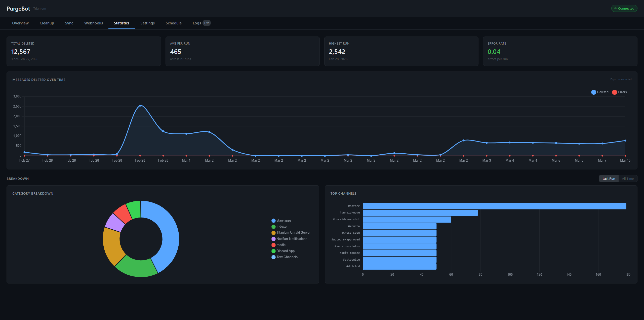
Task: Toggle media legend entry
Action: (278, 245)
